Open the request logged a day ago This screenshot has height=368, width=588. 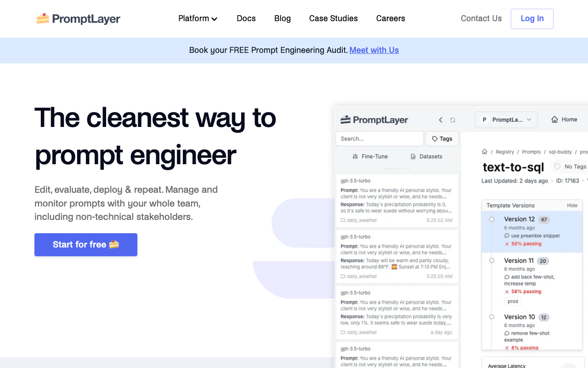397,313
